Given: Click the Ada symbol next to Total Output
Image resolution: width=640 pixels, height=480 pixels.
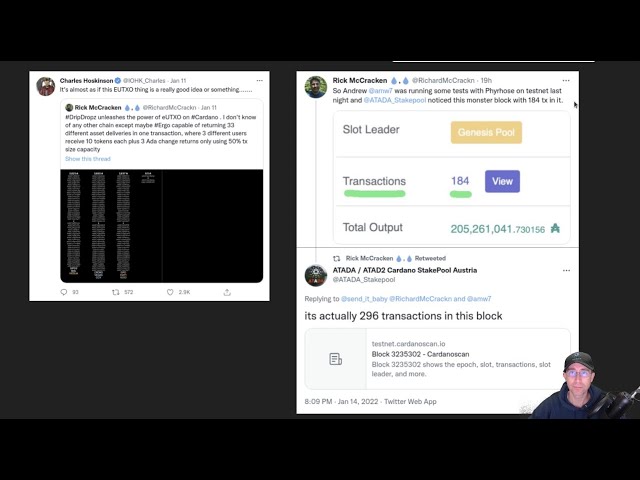Looking at the screenshot, I should pos(555,228).
